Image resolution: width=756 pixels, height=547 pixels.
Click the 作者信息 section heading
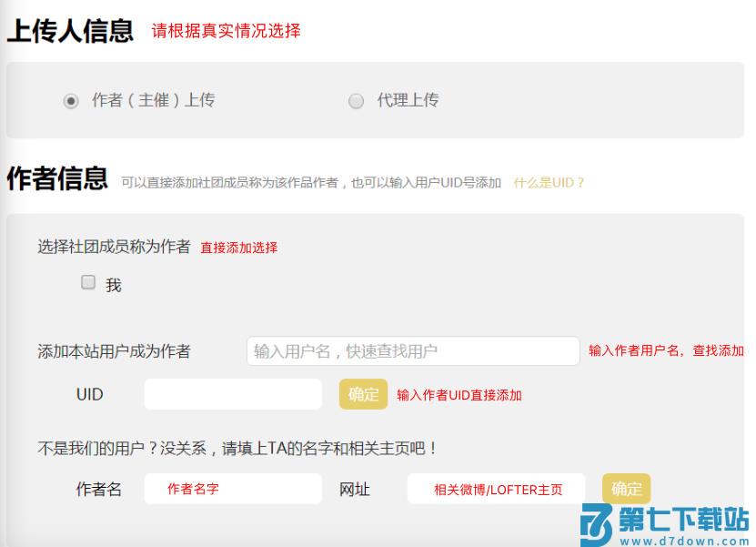coord(57,178)
